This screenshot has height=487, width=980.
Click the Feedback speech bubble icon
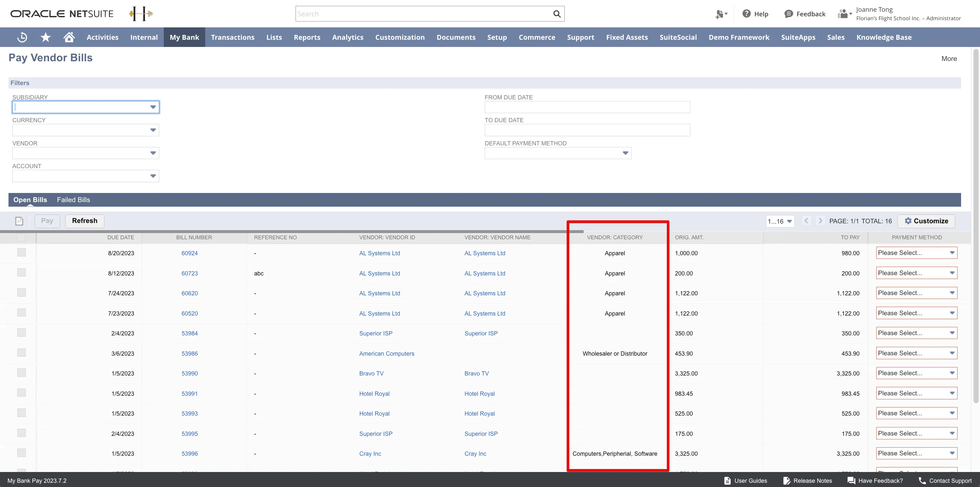[x=789, y=14]
